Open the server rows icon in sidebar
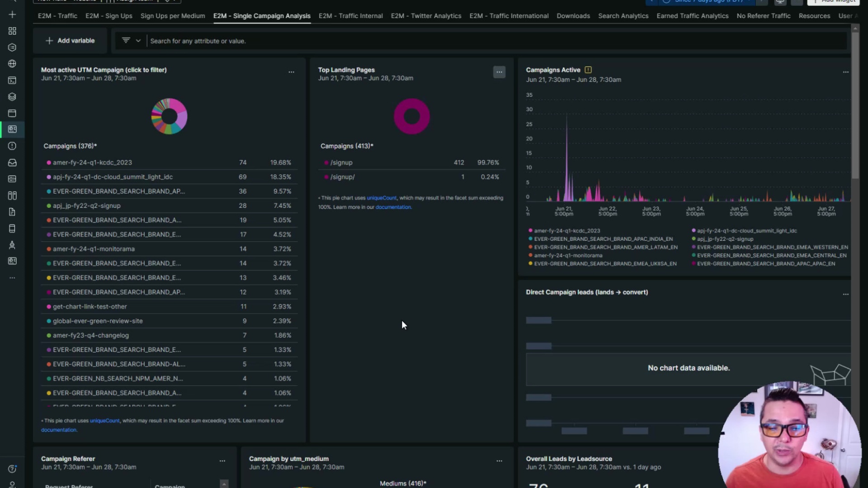The height and width of the screenshot is (488, 868). click(12, 179)
